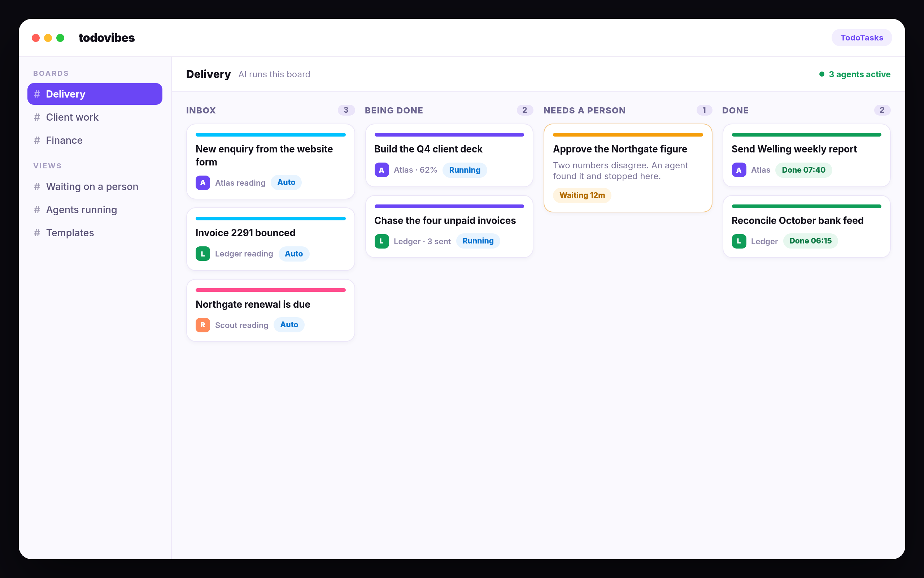Click the AI runs this board subtitle
The image size is (924, 578).
[x=274, y=74]
